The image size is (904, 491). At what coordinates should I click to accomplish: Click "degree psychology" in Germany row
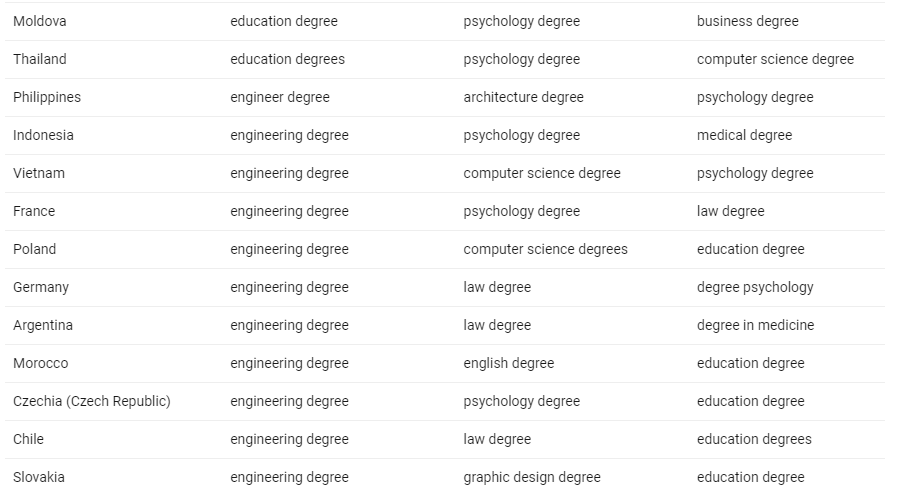pos(755,287)
